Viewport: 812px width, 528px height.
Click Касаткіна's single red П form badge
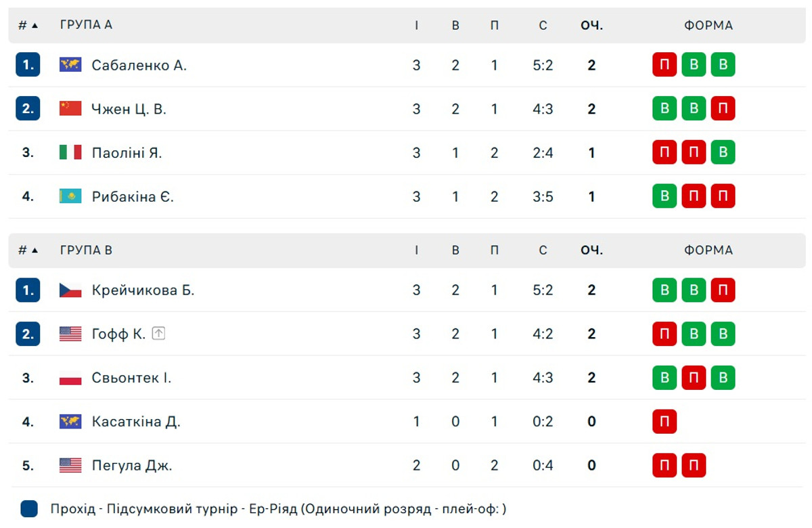pyautogui.click(x=664, y=422)
